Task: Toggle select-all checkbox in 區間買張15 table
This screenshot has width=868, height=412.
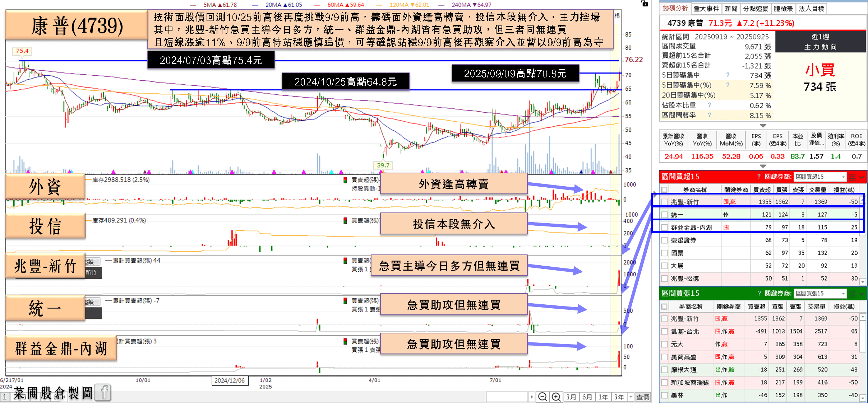Action: coord(664,306)
